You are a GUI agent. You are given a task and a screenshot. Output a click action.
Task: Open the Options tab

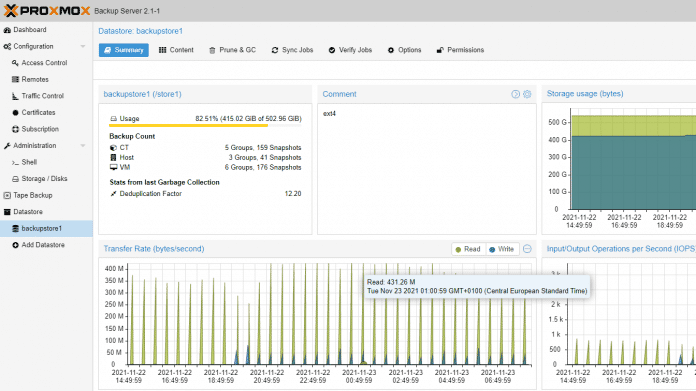(x=404, y=50)
